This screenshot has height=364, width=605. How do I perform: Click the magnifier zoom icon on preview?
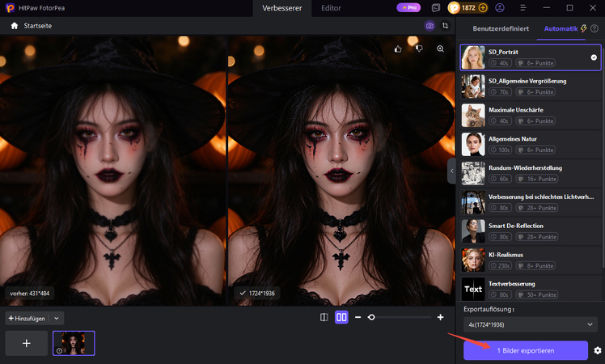tap(440, 49)
